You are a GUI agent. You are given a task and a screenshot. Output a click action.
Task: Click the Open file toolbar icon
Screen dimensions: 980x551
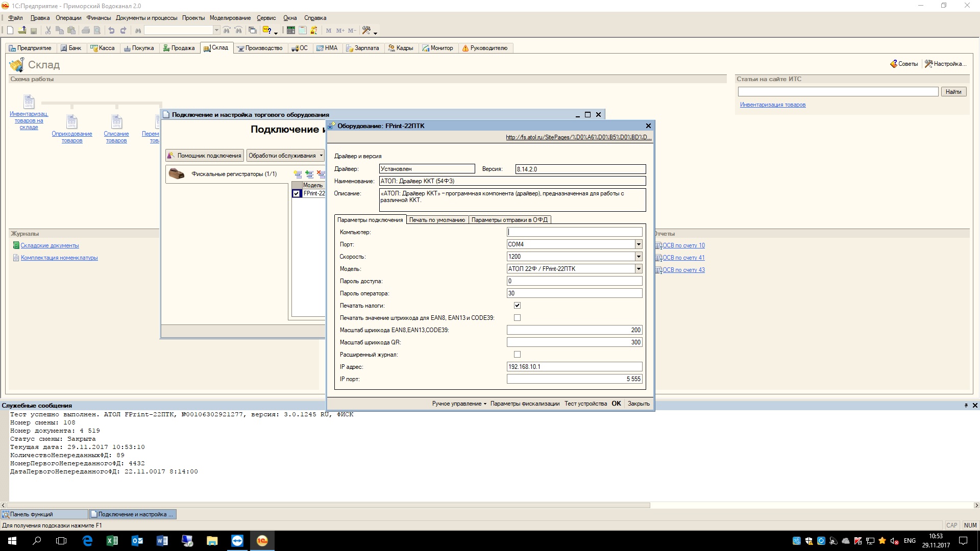(x=22, y=31)
